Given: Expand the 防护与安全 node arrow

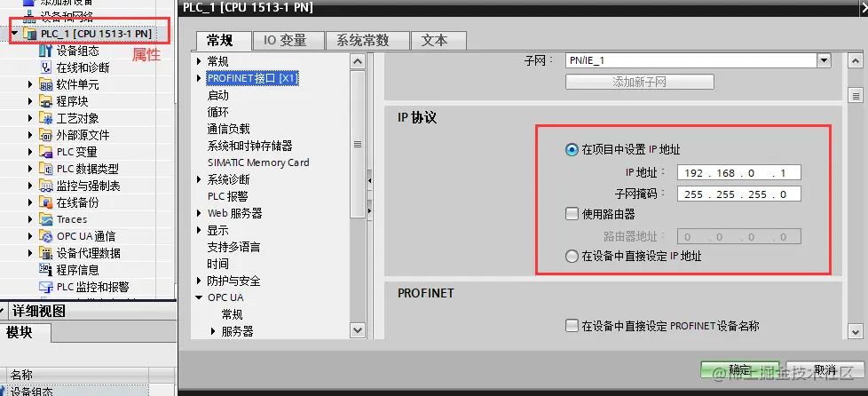Looking at the screenshot, I should click(x=200, y=281).
